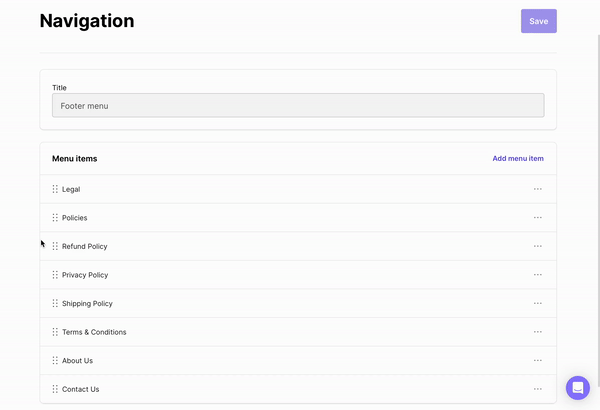Open the three-dot menu for Privacy Policy
The height and width of the screenshot is (410, 600).
tap(538, 275)
